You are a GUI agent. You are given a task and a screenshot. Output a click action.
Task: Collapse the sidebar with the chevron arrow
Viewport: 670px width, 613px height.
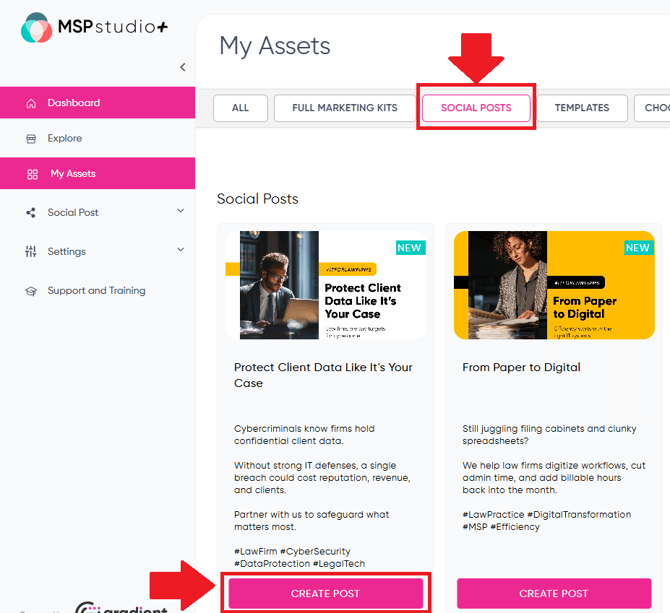pyautogui.click(x=182, y=67)
